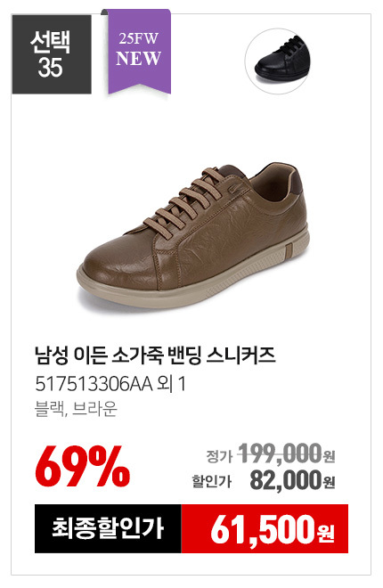Click the black 최종할인가 label

coord(108,528)
